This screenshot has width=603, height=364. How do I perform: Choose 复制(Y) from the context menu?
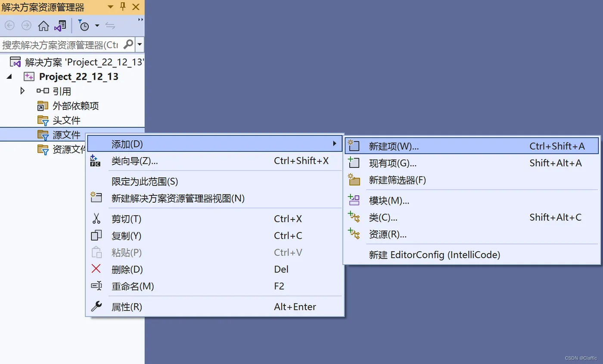pos(215,236)
